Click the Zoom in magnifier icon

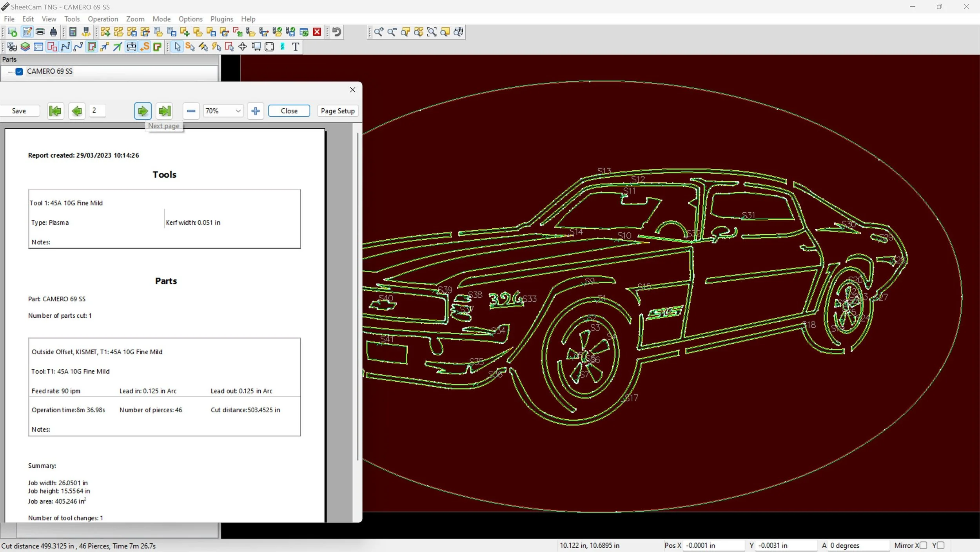click(x=378, y=32)
